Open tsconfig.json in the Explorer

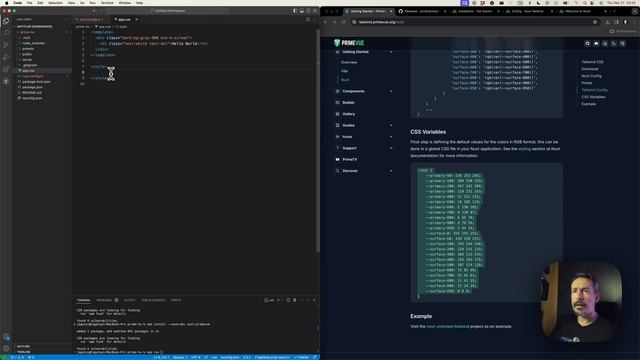coord(32,98)
